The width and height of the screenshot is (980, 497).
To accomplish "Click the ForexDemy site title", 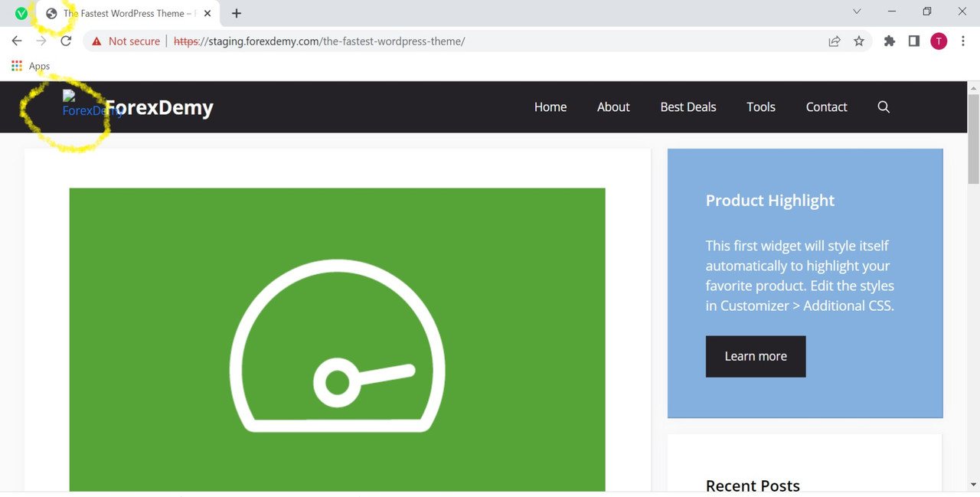I will point(158,107).
